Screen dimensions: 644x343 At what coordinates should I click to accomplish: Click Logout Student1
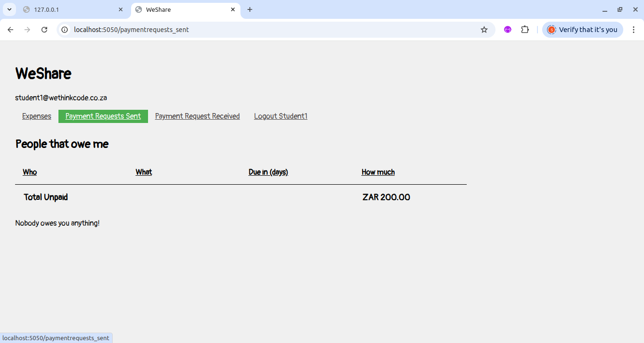[281, 116]
